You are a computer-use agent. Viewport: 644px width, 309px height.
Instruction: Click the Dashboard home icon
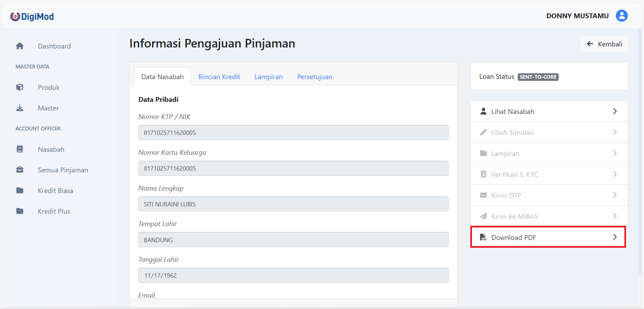tap(20, 46)
